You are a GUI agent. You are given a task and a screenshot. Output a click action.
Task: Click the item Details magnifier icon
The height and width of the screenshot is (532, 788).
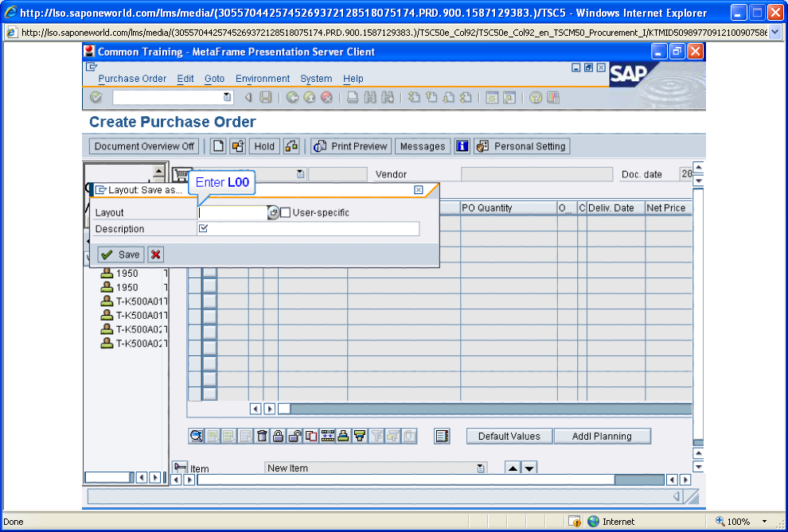[196, 436]
